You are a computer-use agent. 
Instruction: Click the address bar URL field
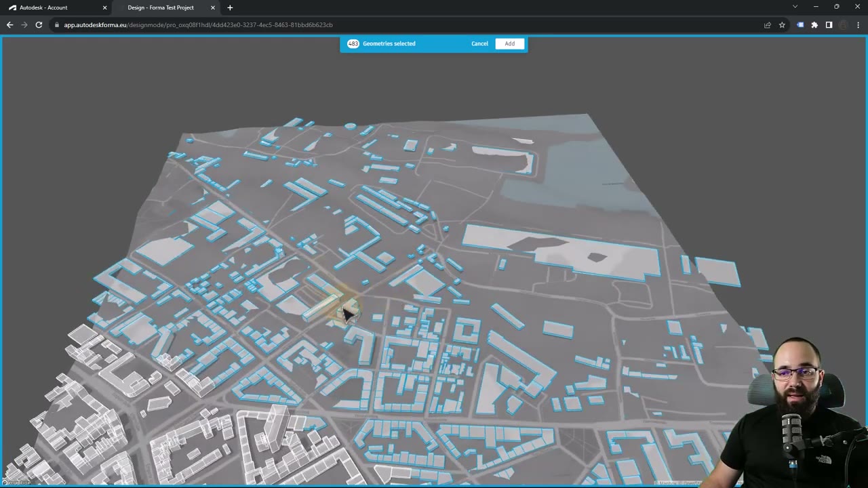pyautogui.click(x=407, y=25)
